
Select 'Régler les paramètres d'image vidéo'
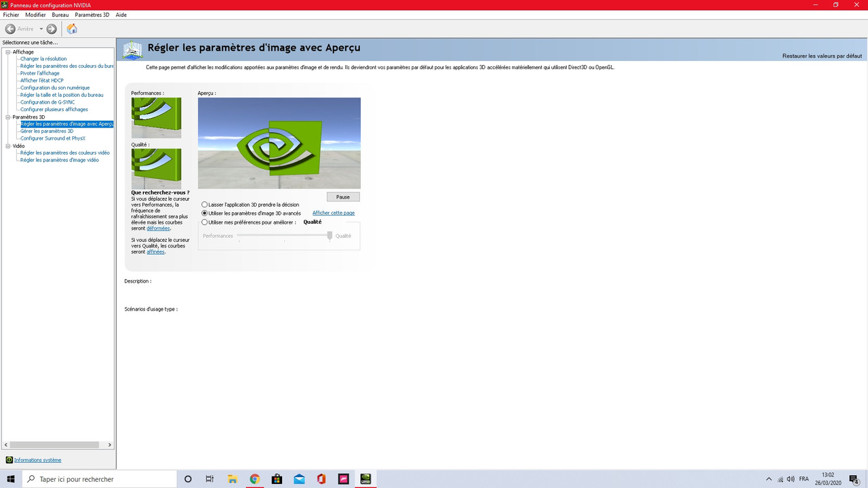(60, 160)
